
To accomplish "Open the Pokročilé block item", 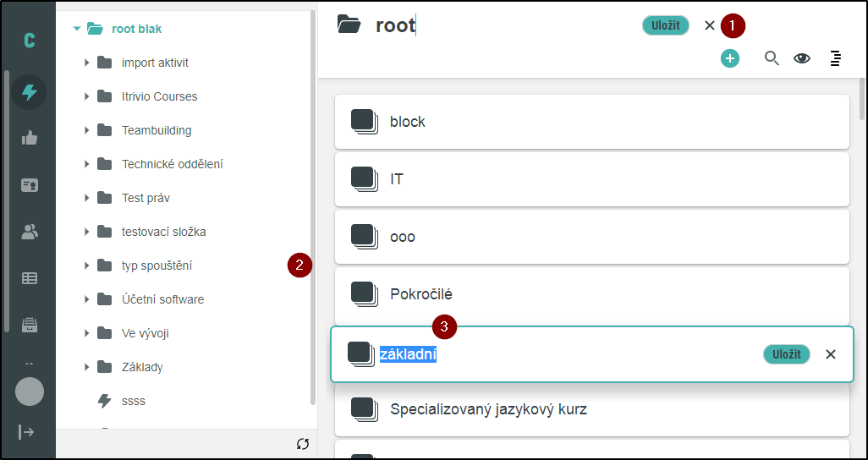I will click(591, 294).
